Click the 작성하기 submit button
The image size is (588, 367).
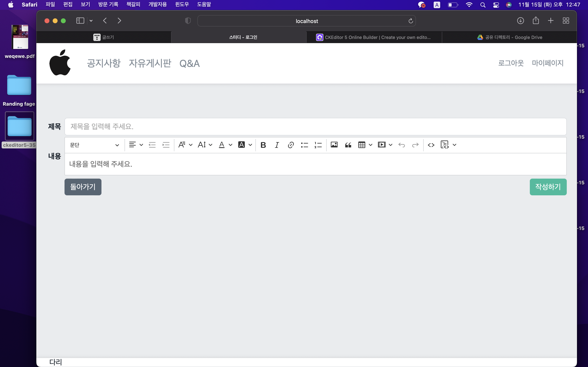coord(548,187)
